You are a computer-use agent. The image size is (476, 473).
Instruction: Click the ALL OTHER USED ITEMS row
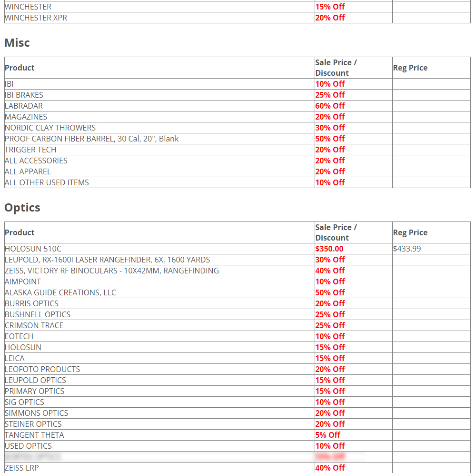click(x=47, y=182)
